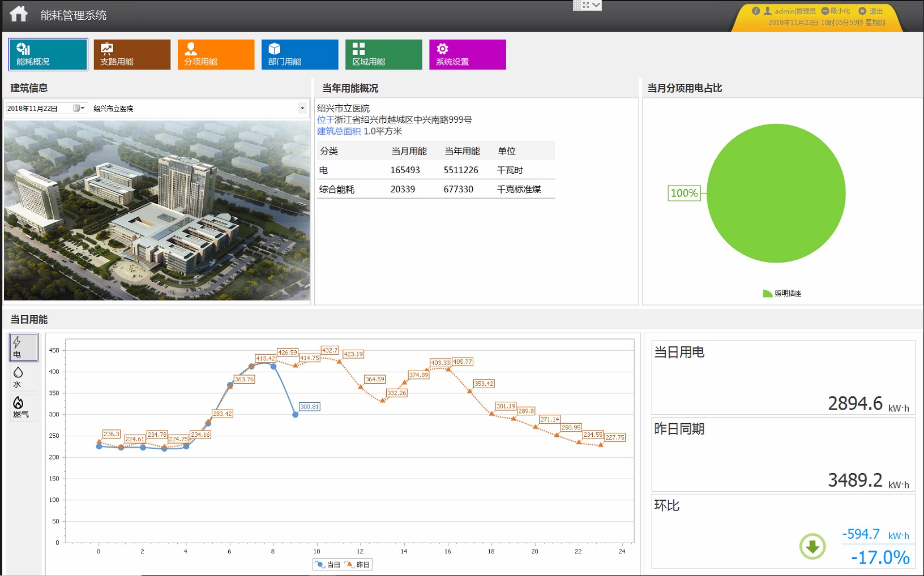Image resolution: width=924 pixels, height=576 pixels.
Task: Toggle the 照明插座 pie legend entry
Action: [782, 293]
